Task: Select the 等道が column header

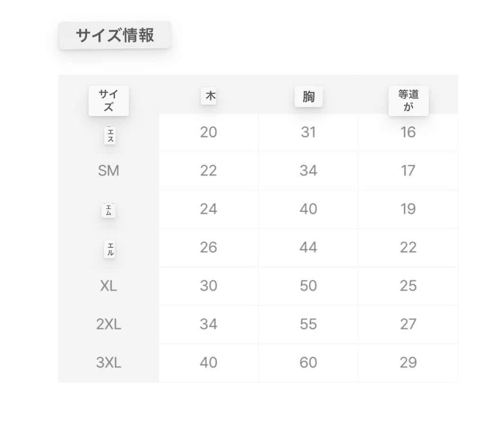Action: pos(408,100)
